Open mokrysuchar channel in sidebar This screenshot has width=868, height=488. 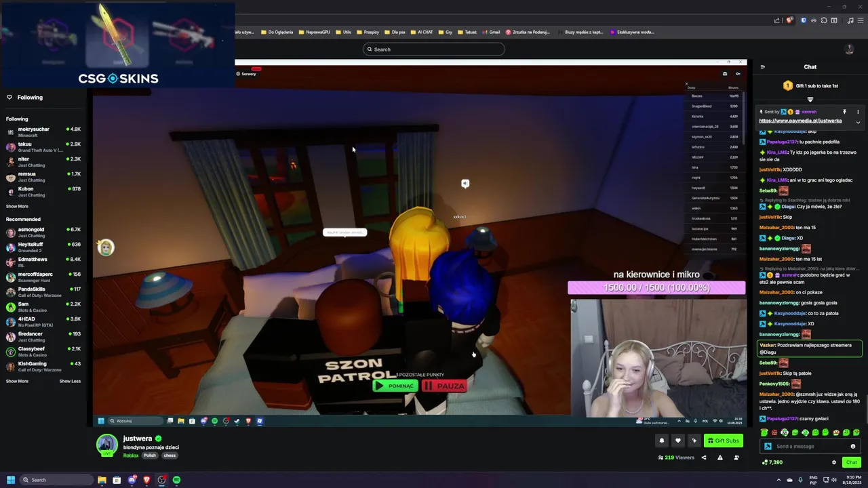43,131
